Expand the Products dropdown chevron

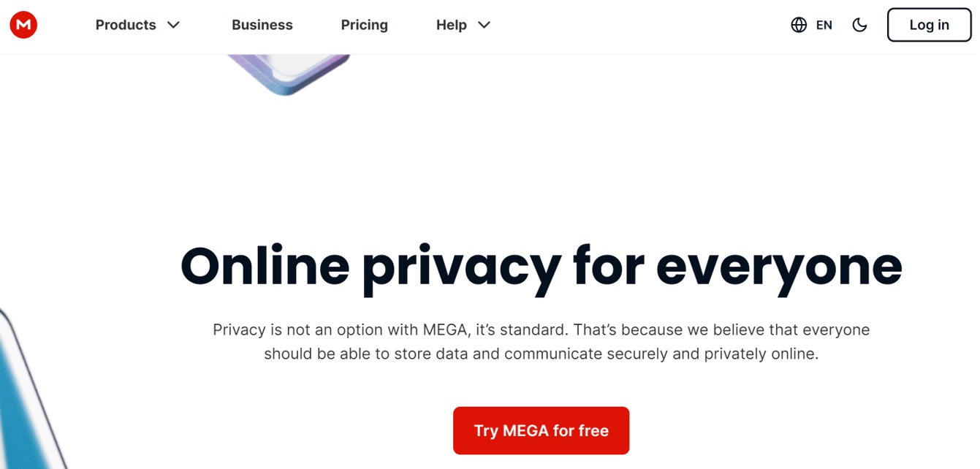click(173, 25)
